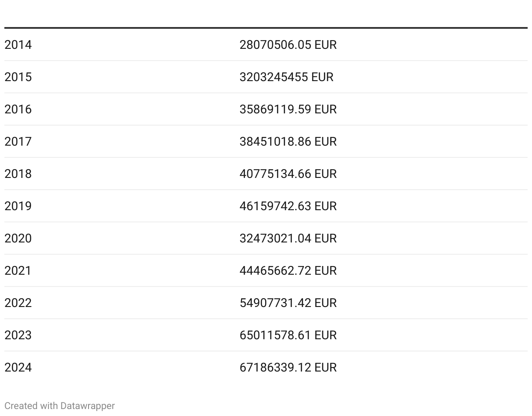Screen dimensions: 532x416
Task: Select the 2021 year cell
Action: click(x=18, y=271)
